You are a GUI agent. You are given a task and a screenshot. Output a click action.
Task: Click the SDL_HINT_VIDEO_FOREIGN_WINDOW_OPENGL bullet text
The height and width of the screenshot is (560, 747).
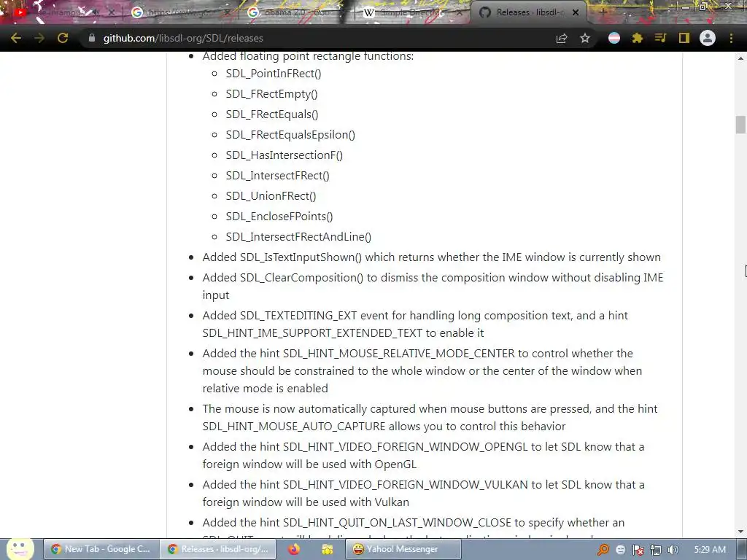coord(424,455)
